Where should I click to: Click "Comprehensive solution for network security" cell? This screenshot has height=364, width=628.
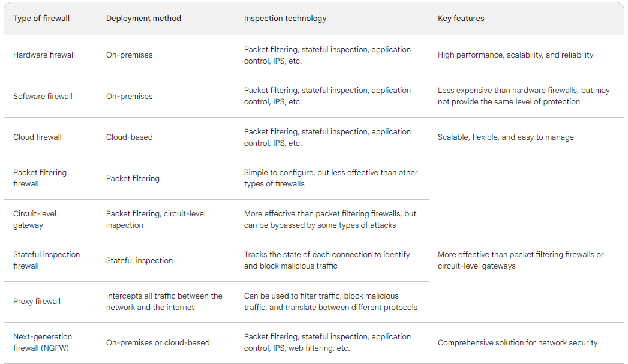coord(518,343)
